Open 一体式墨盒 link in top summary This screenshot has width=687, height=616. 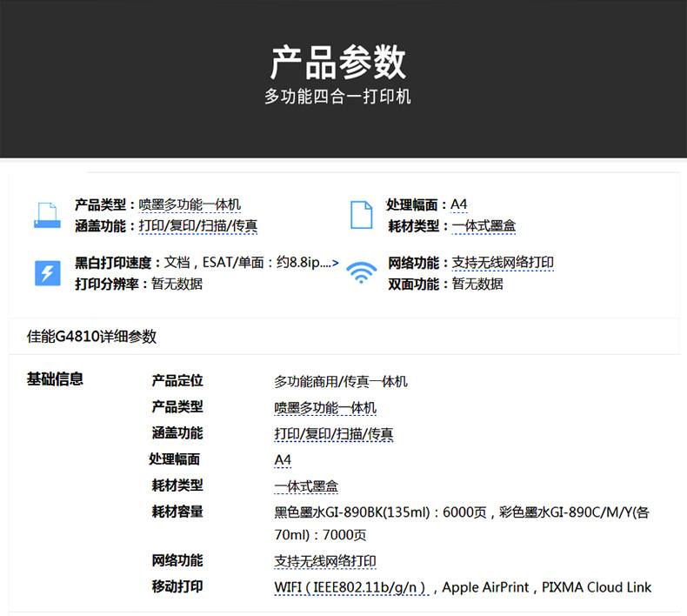484,226
